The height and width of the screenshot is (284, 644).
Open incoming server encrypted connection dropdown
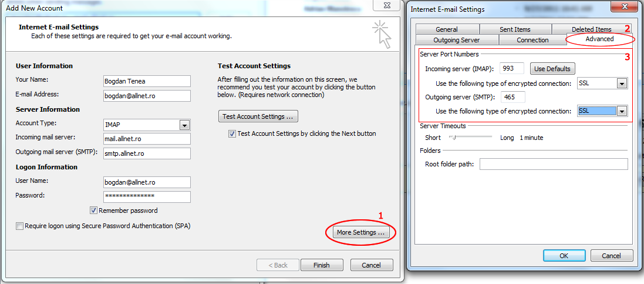[622, 84]
